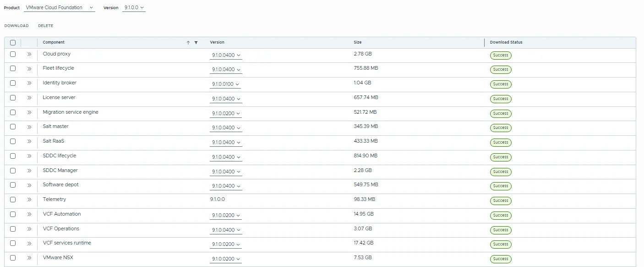Expand details for Telemetry row
This screenshot has height=267, width=644.
click(29, 200)
